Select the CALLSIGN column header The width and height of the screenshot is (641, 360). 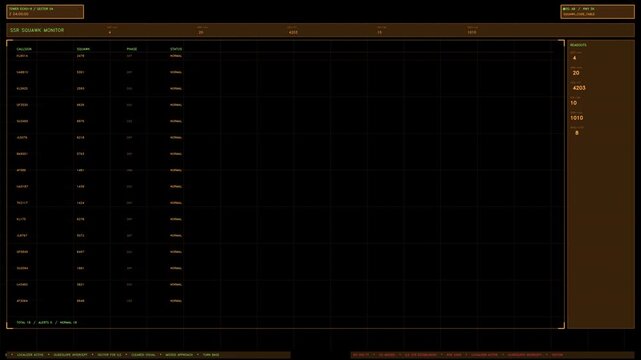pos(24,49)
